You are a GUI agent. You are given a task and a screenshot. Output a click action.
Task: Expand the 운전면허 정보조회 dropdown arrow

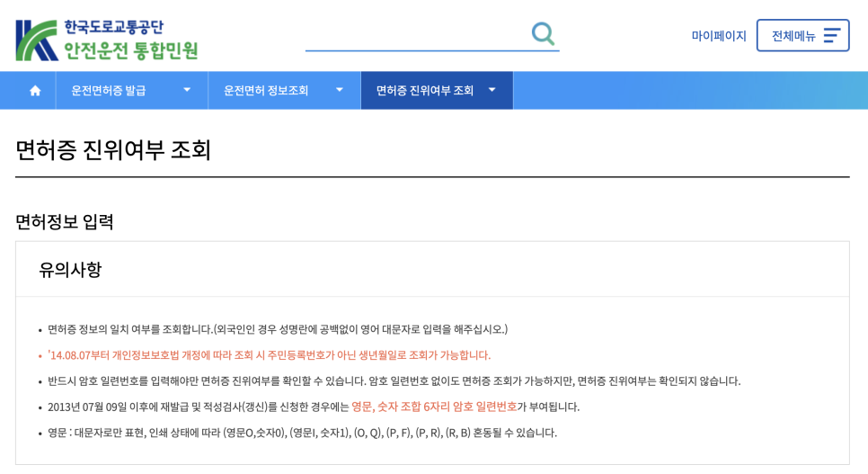340,90
